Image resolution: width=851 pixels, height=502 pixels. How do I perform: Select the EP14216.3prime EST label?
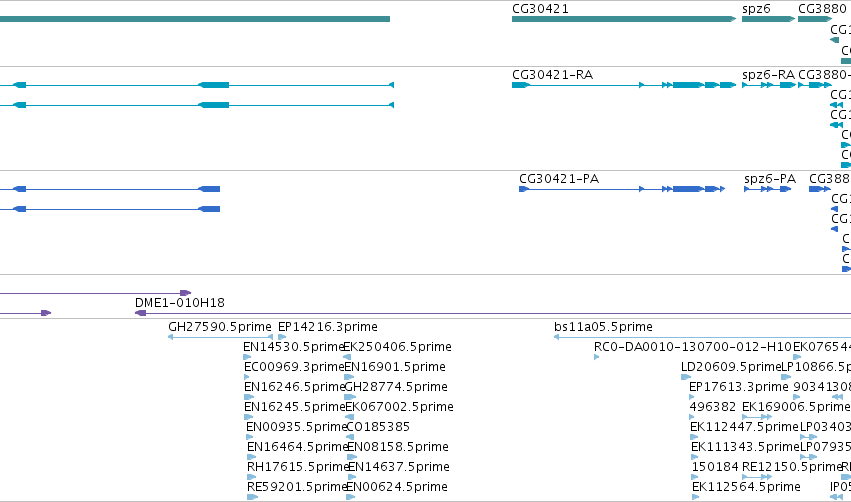pyautogui.click(x=328, y=327)
